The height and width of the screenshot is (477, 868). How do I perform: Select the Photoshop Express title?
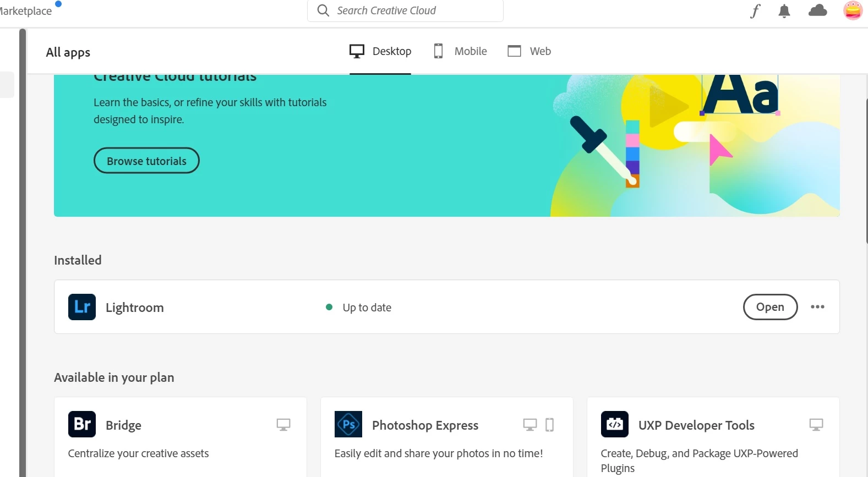click(425, 425)
